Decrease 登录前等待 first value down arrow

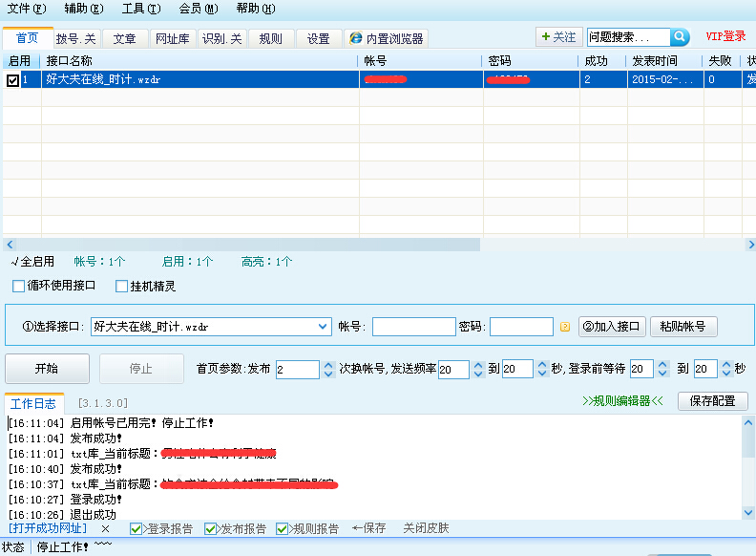(662, 374)
